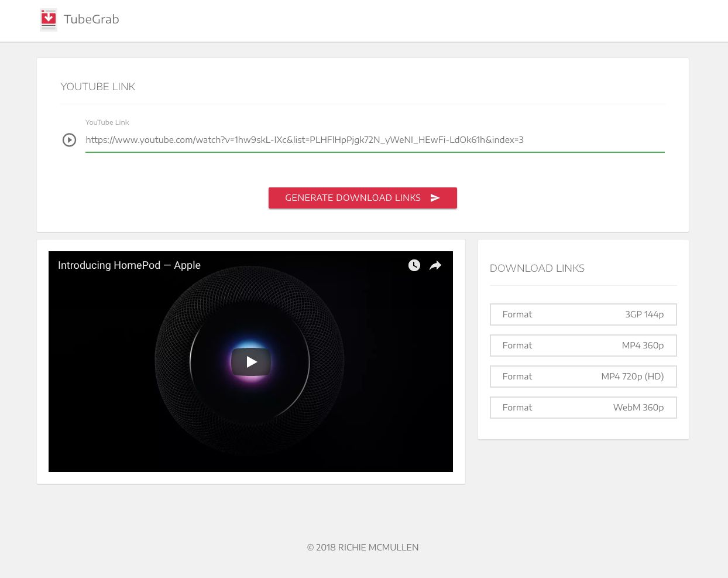Open the TubeGrab home title text
Image resolution: width=728 pixels, height=578 pixels.
pos(91,19)
